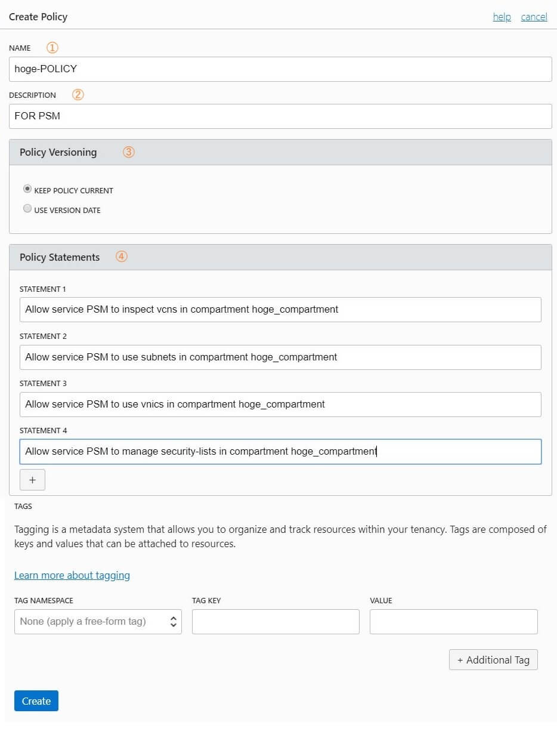Click the circled number 3 beside Policy Versioning

(129, 152)
